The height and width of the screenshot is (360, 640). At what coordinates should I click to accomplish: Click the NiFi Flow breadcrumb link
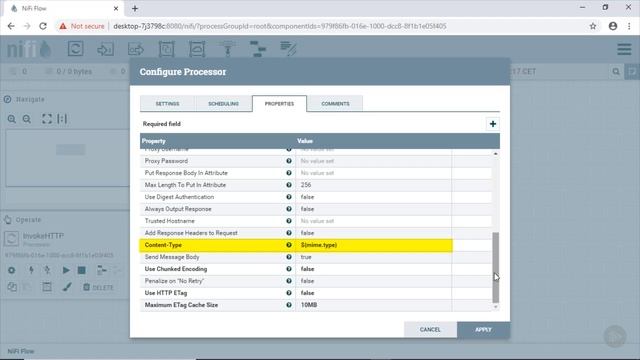[x=21, y=351]
